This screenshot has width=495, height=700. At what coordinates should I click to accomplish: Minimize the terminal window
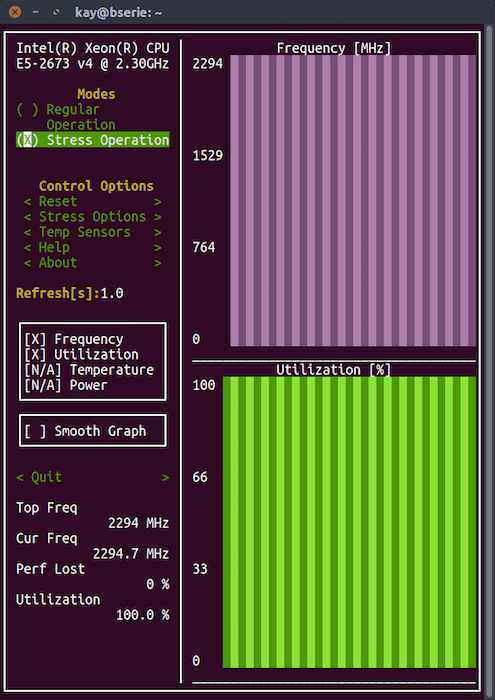point(36,12)
